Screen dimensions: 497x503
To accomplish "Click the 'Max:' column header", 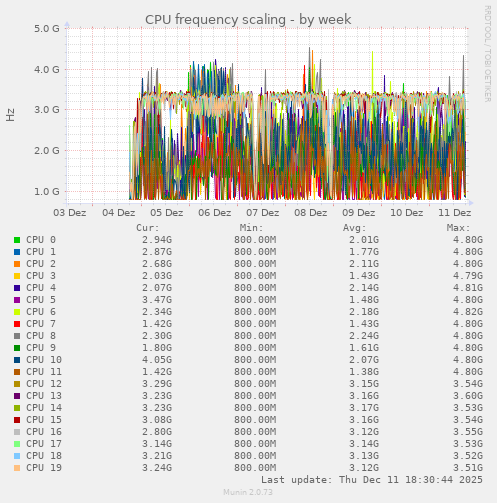I will 458,228.
